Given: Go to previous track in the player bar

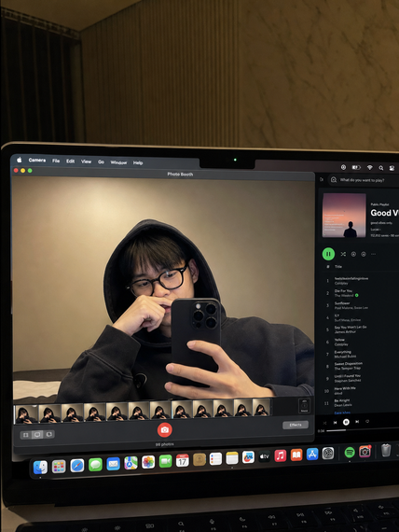Looking at the screenshot, I should pyautogui.click(x=335, y=423).
